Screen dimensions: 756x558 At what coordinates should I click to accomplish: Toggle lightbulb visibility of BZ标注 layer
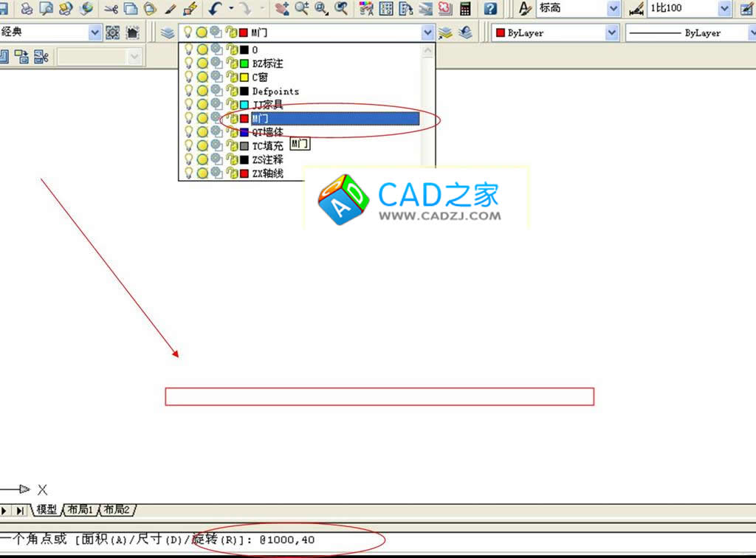point(189,63)
